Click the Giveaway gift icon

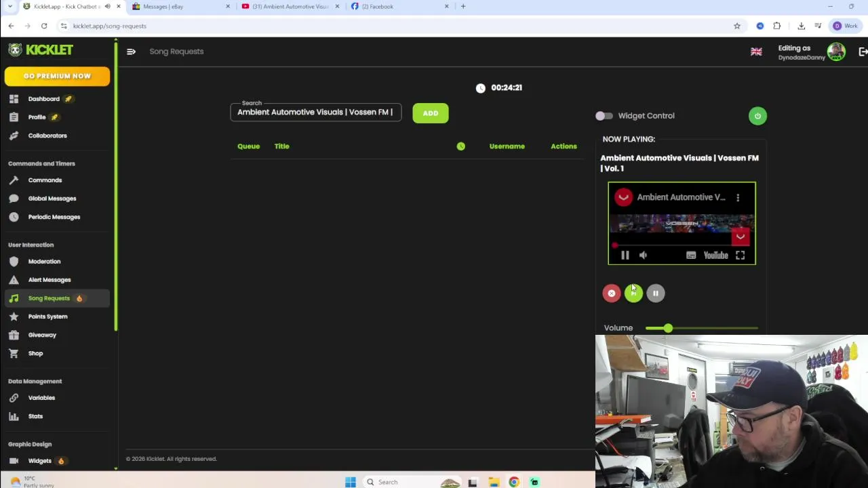[x=14, y=335]
